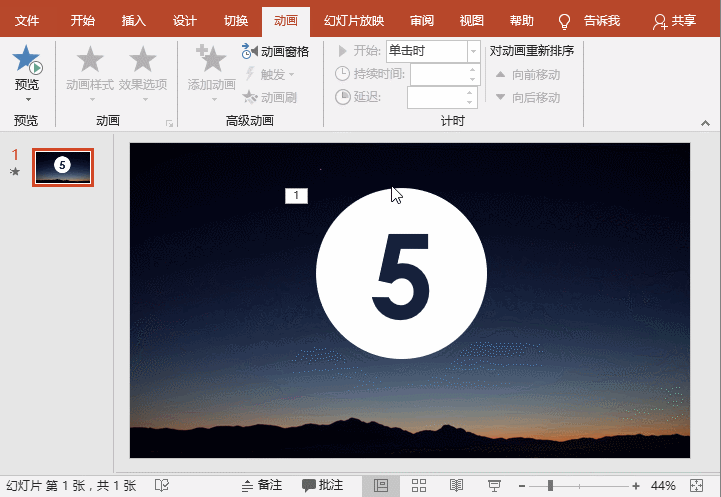Switch to the 插入 tab

pyautogui.click(x=133, y=20)
